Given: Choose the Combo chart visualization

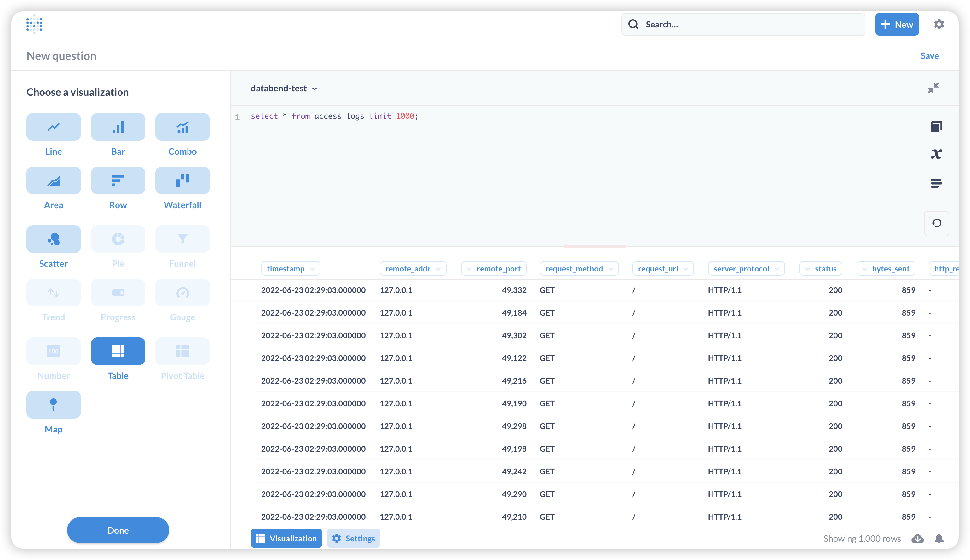Looking at the screenshot, I should [x=182, y=127].
